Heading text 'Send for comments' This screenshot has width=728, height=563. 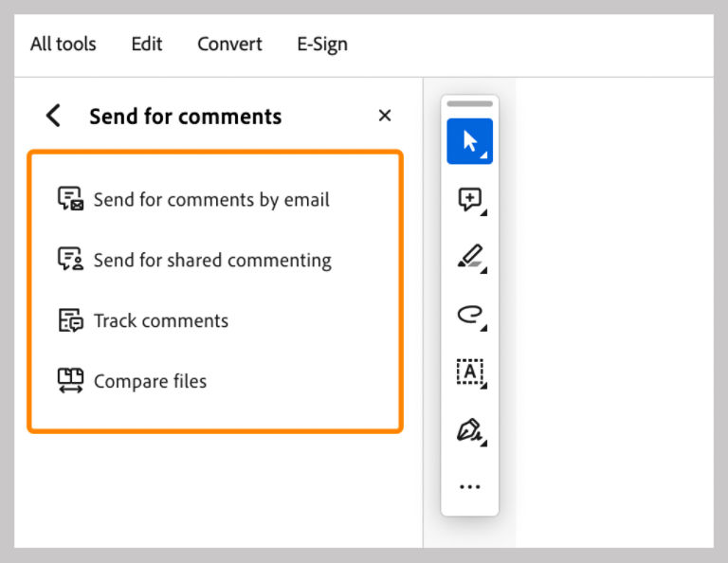click(x=185, y=116)
